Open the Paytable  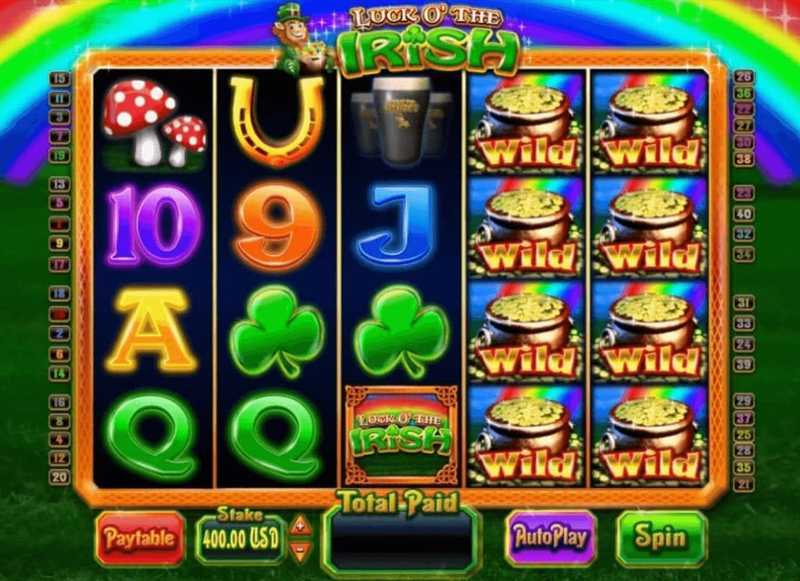pos(140,538)
